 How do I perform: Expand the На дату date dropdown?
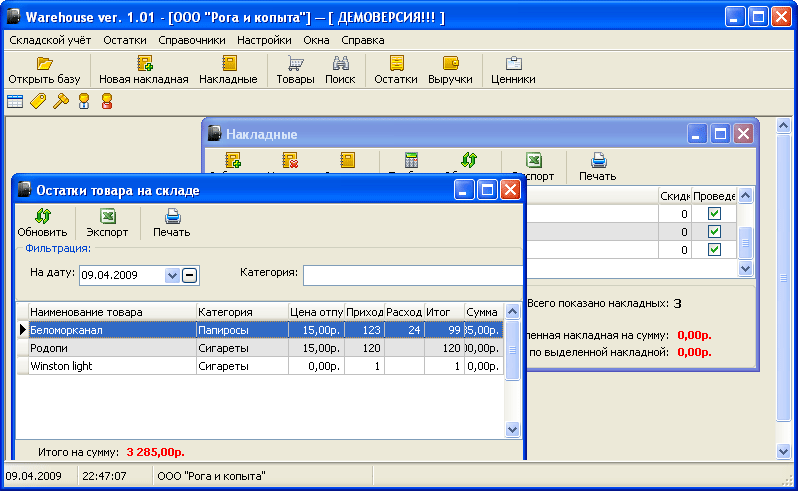172,275
